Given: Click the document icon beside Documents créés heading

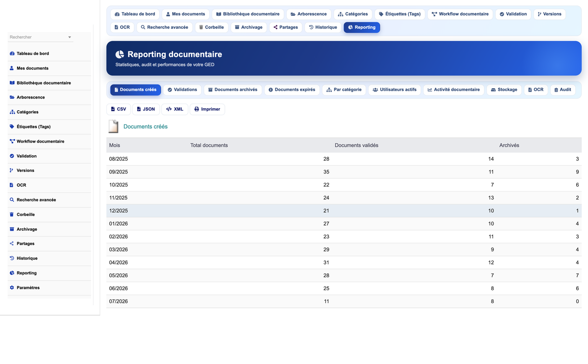Looking at the screenshot, I should [113, 126].
